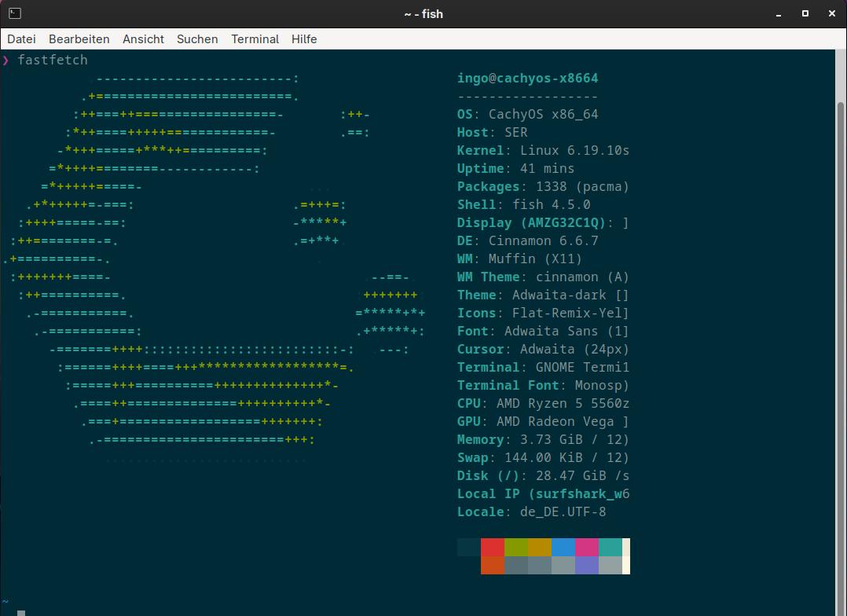Click the magenta color block in the palette
The image size is (847, 616).
click(x=587, y=547)
